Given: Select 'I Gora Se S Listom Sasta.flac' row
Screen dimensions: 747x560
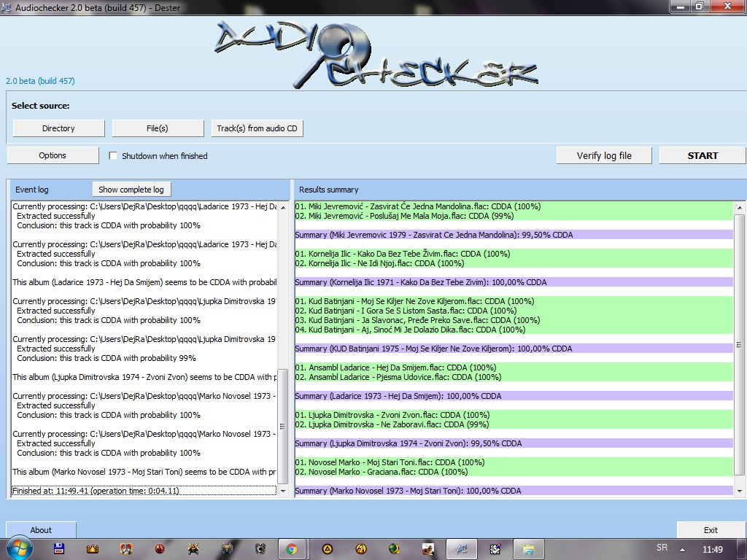Looking at the screenshot, I should [514, 311].
